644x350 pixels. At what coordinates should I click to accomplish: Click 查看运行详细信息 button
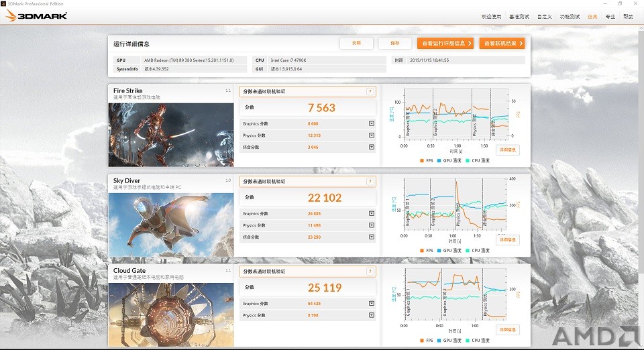tap(445, 43)
